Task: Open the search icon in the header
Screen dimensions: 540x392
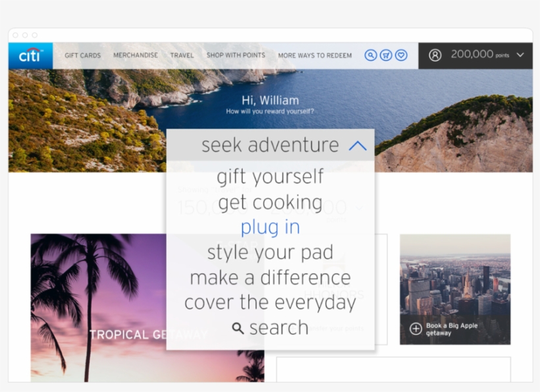Action: [x=371, y=55]
